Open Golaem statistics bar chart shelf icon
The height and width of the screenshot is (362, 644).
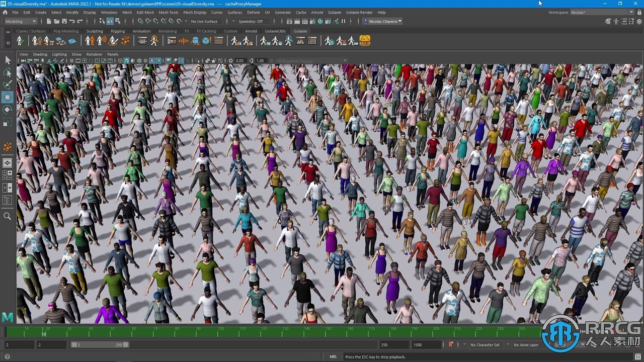click(300, 41)
